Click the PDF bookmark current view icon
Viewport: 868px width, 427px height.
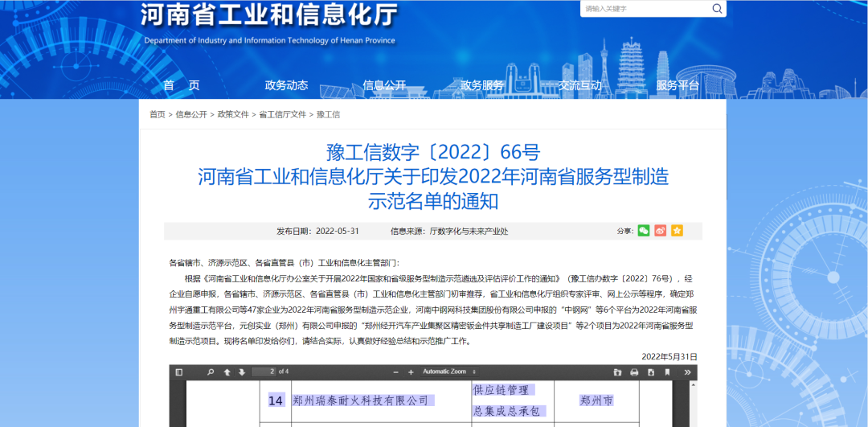tap(667, 372)
